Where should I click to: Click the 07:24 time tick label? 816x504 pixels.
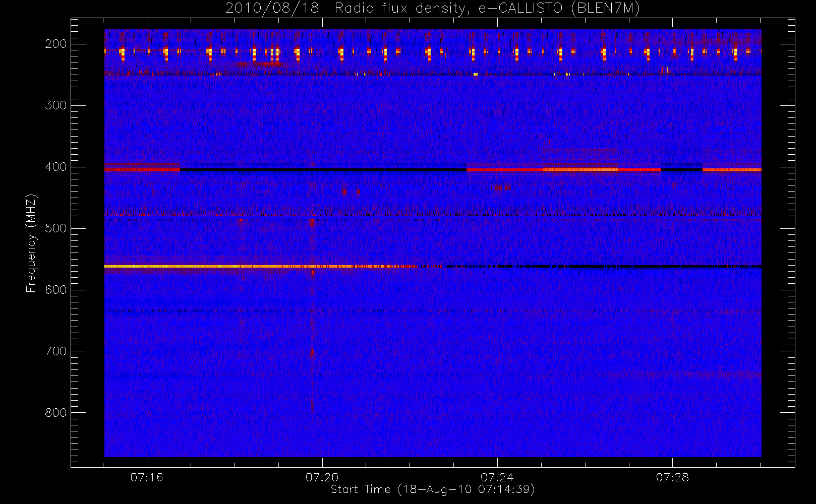coord(497,477)
